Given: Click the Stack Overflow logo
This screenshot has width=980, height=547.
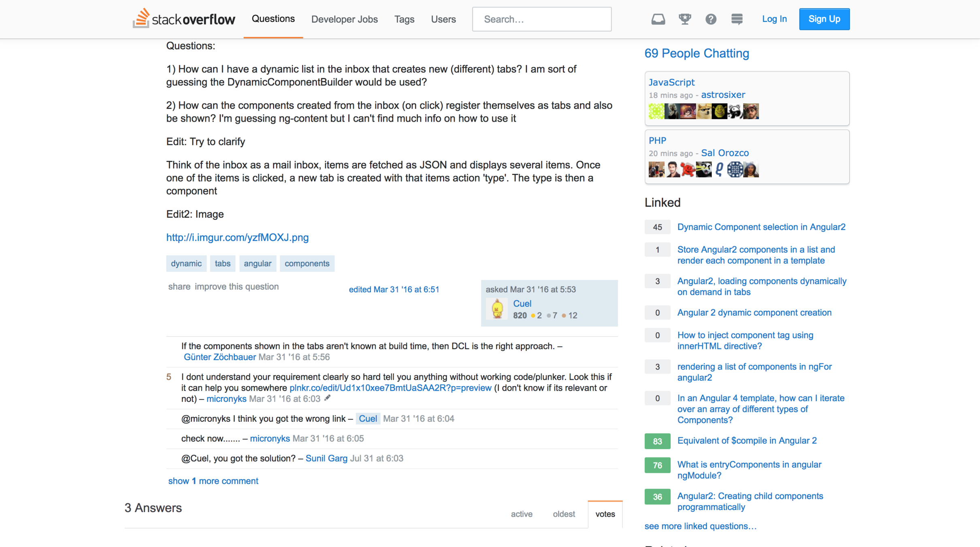Looking at the screenshot, I should click(184, 19).
